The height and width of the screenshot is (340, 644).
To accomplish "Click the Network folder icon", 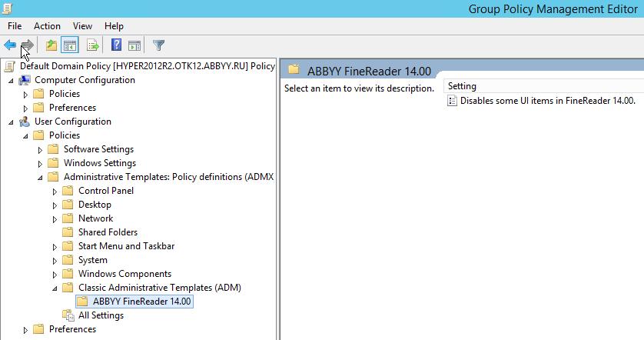I will 68,218.
